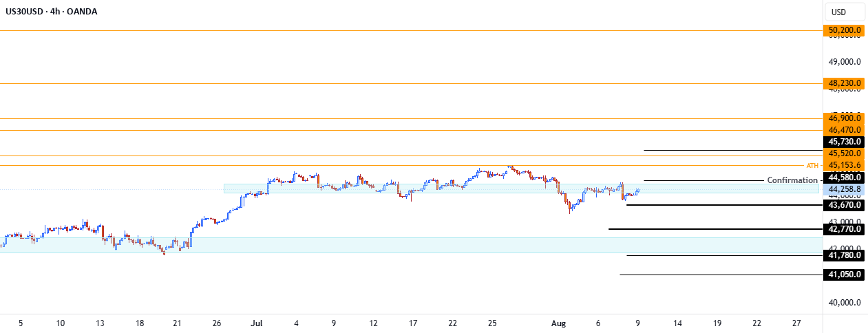This screenshot has width=868, height=333.
Task: Select the Confirmation line label
Action: coord(792,180)
